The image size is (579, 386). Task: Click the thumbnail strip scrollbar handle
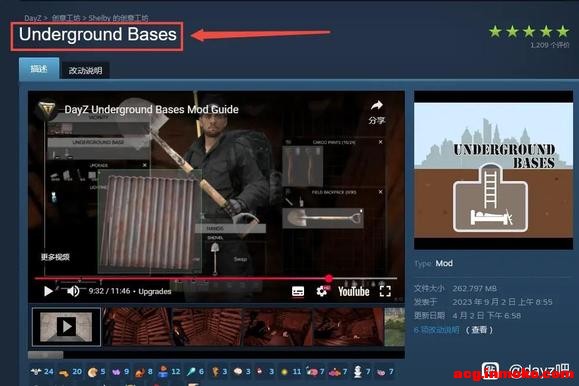(45, 355)
